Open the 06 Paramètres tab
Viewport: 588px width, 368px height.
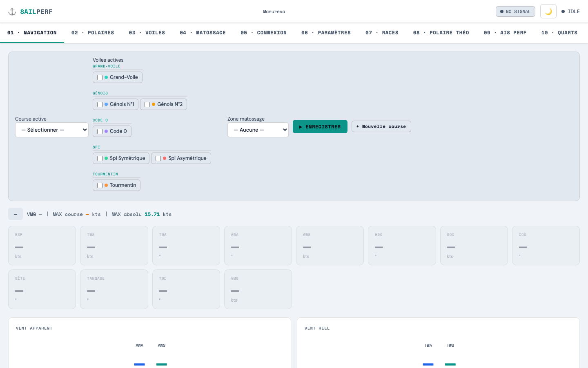tap(326, 33)
